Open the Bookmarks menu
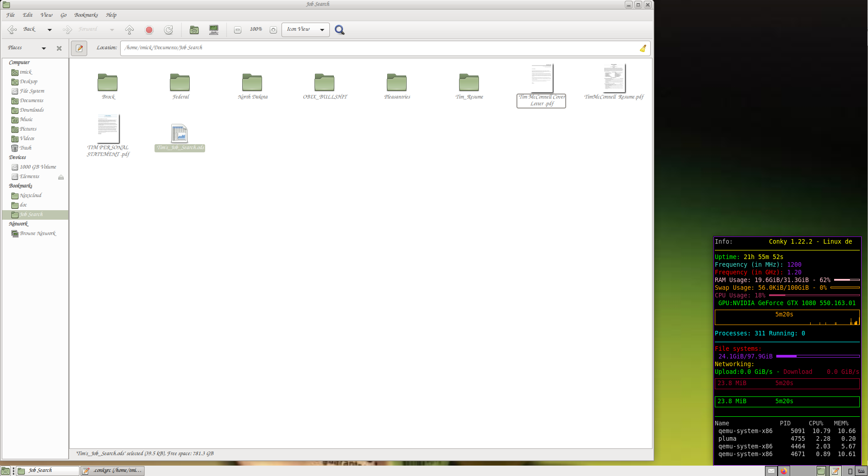Image resolution: width=868 pixels, height=476 pixels. (86, 15)
